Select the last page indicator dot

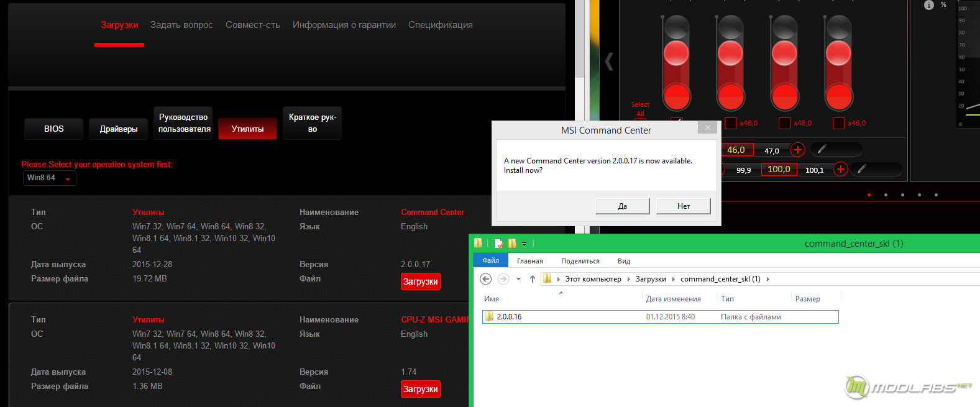pos(936,194)
